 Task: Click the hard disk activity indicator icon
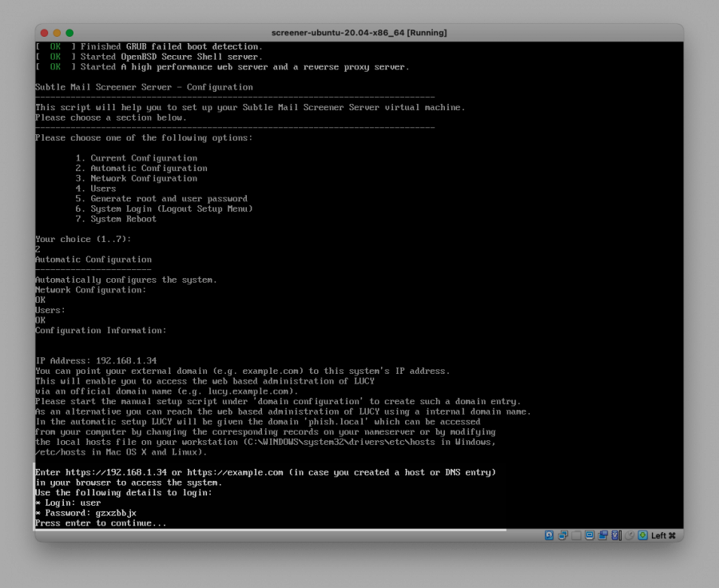[549, 535]
